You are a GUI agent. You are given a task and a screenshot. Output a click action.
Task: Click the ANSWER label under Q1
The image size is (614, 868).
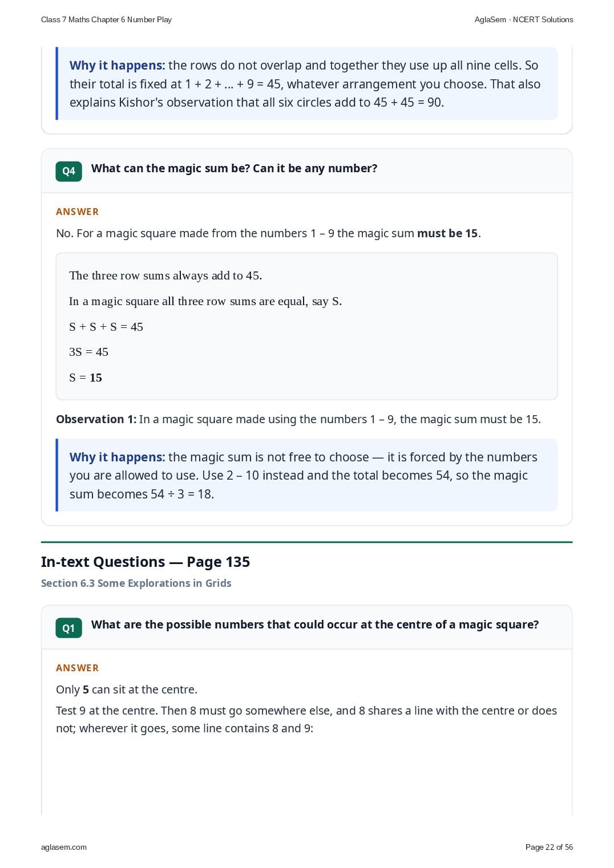click(x=78, y=668)
